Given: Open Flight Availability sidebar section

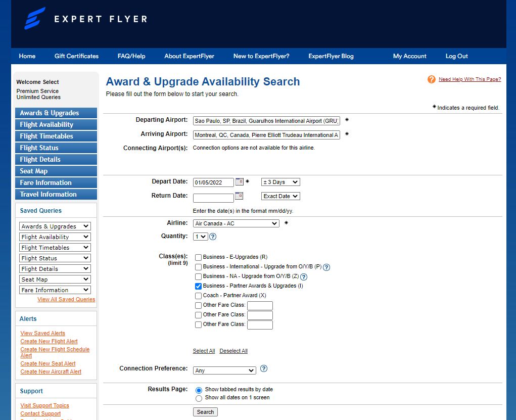Looking at the screenshot, I should point(56,124).
